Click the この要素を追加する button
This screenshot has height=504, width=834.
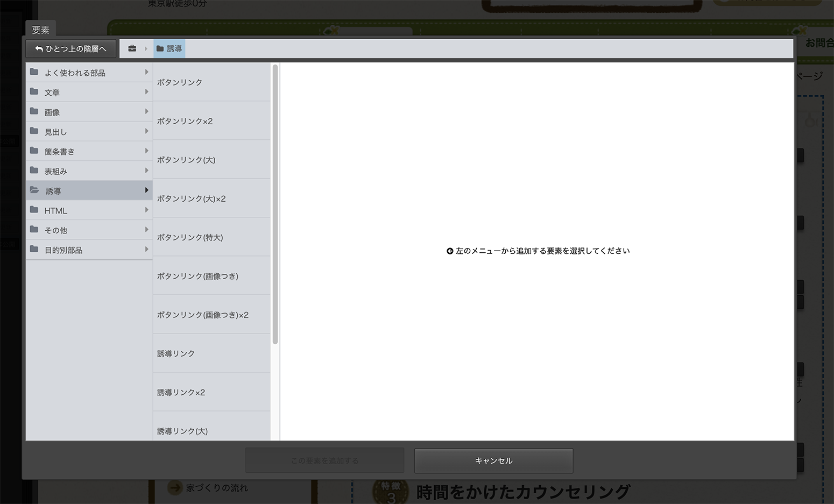324,460
